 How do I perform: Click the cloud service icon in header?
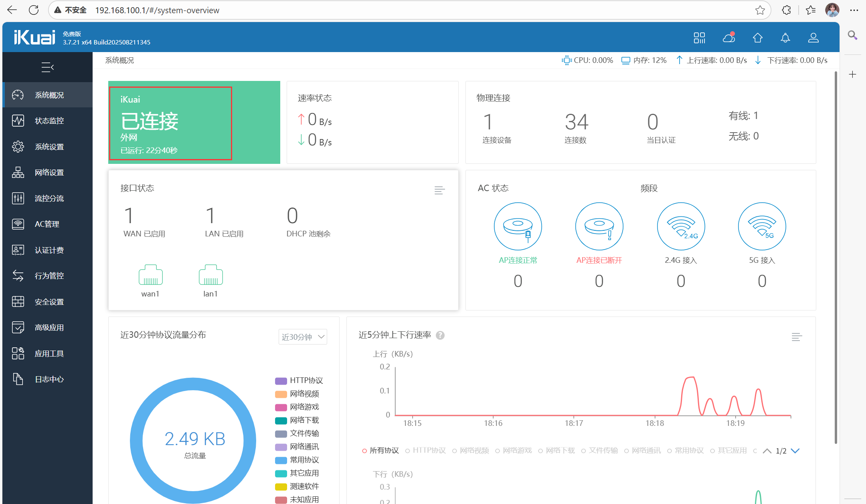(x=728, y=38)
